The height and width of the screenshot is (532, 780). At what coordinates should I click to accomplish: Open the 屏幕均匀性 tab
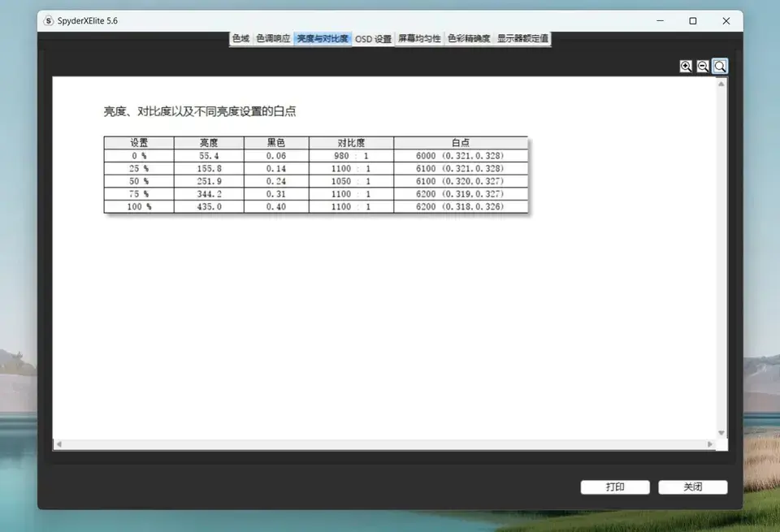pyautogui.click(x=419, y=38)
